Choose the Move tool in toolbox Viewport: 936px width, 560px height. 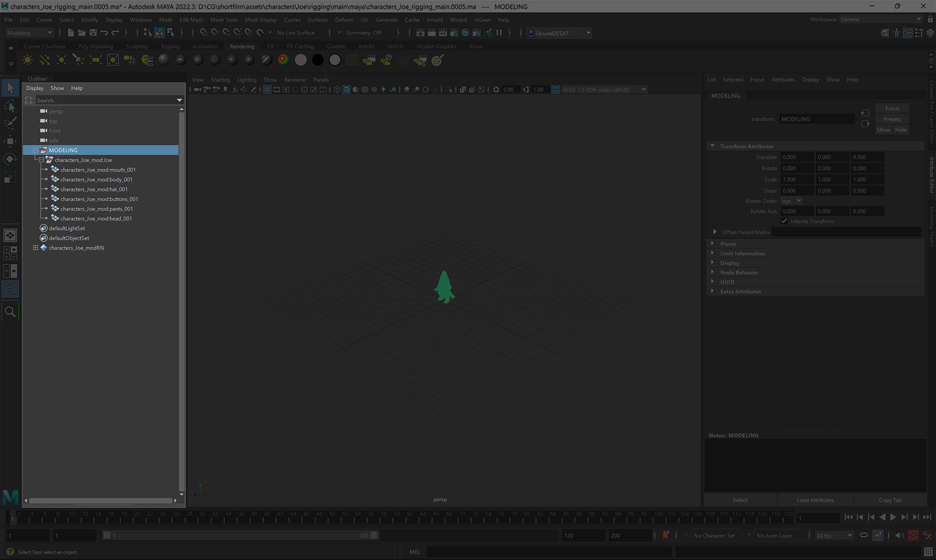pos(10,141)
